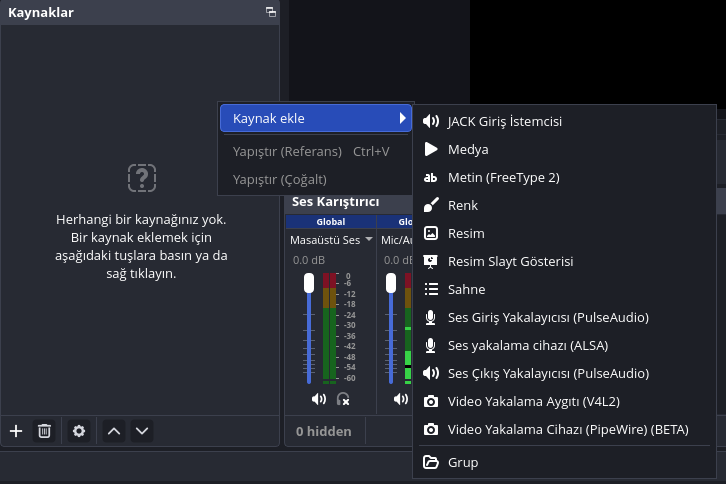Add Ses Çıkış Yakalayıcısı (PulseAudio)
726x484 pixels.
coord(564,373)
